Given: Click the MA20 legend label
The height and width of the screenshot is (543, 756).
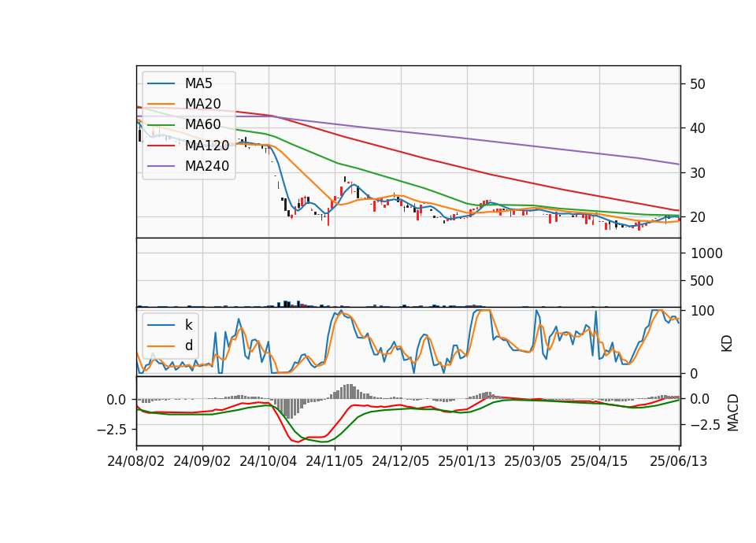Looking at the screenshot, I should coord(202,104).
